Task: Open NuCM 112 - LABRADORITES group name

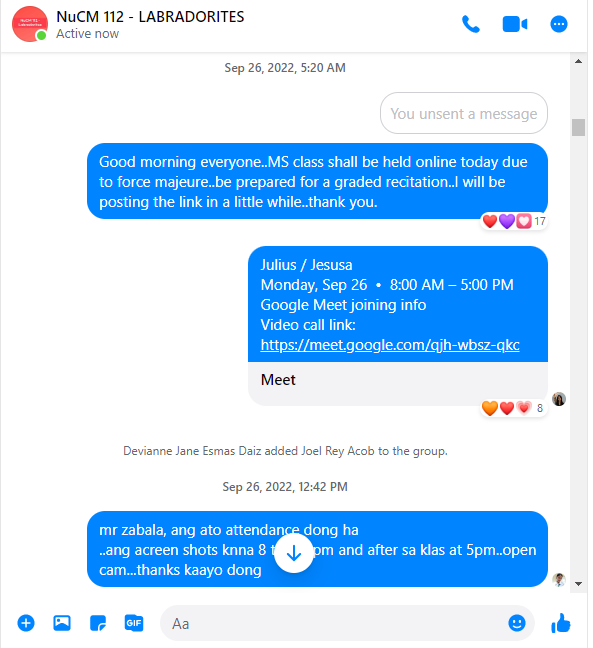Action: click(x=150, y=17)
